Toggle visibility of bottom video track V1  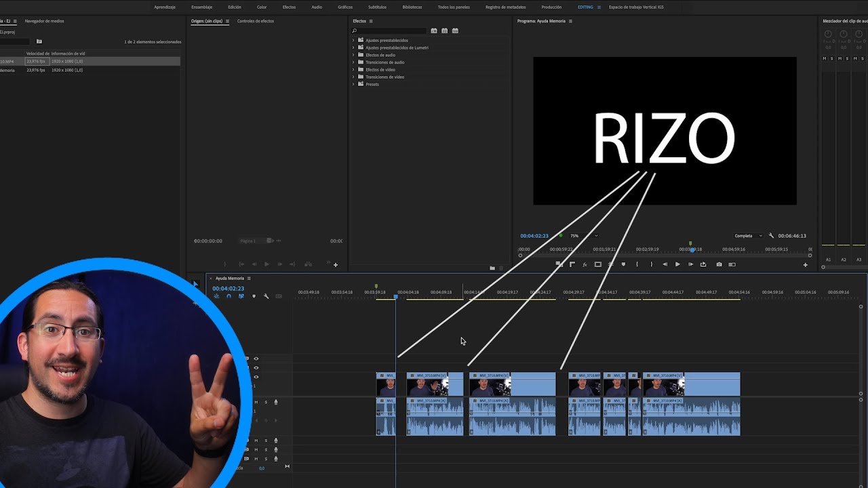pos(256,377)
